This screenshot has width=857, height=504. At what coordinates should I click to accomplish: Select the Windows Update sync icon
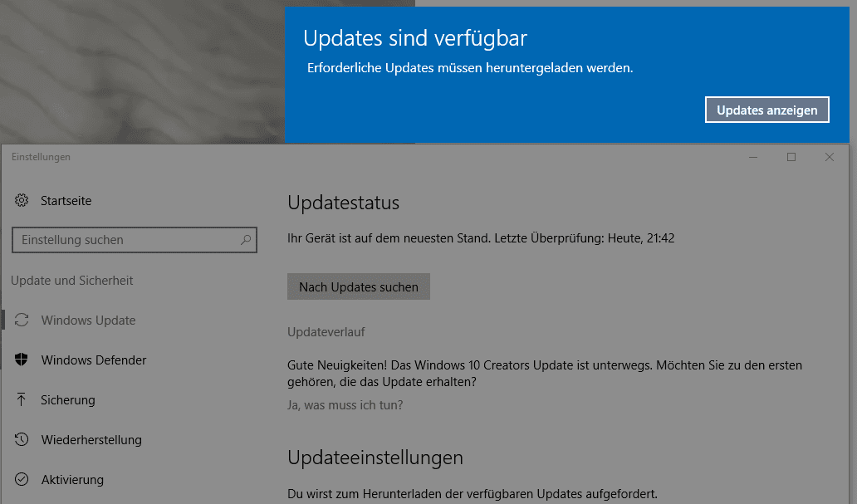22,320
